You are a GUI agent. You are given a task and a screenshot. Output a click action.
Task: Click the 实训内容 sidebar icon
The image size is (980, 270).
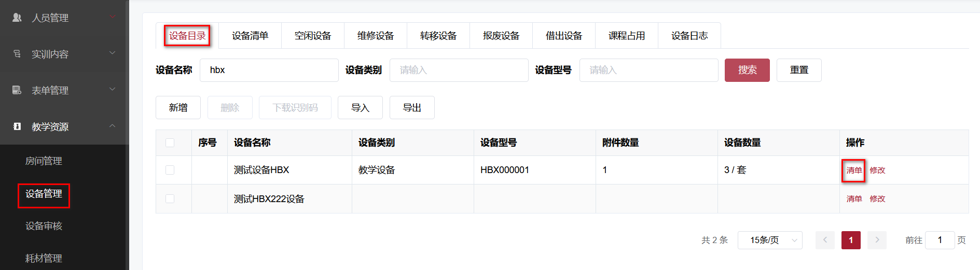[17, 54]
